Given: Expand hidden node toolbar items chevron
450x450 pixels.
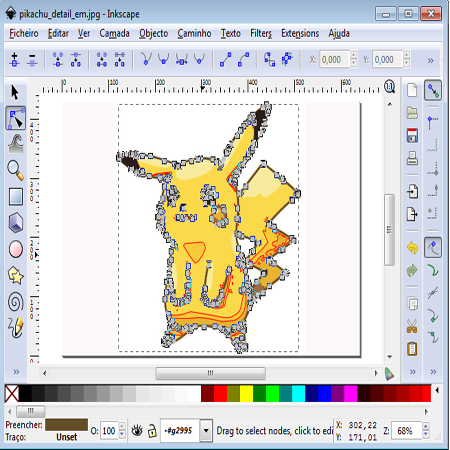Looking at the screenshot, I should (x=431, y=60).
